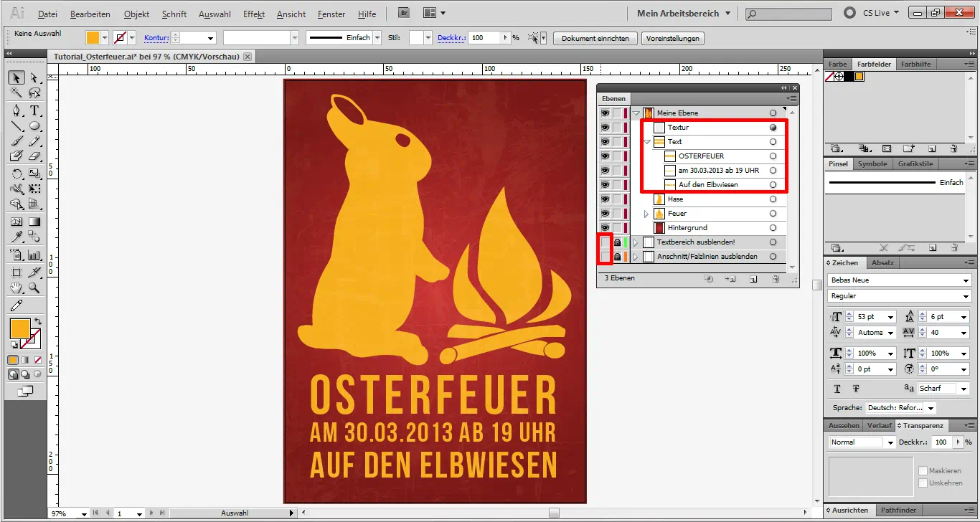980x522 pixels.
Task: Select the Type tool
Action: tap(34, 110)
